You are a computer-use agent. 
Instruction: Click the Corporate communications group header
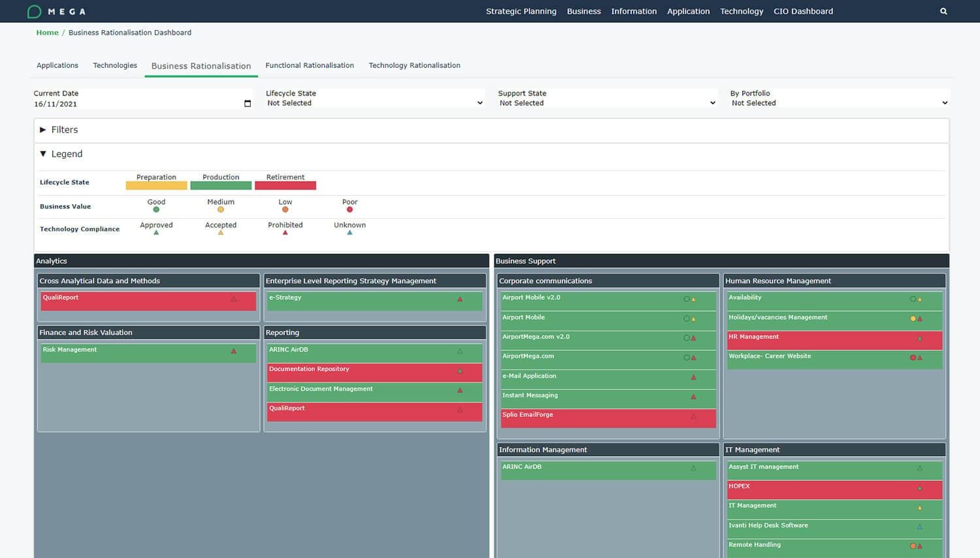pyautogui.click(x=608, y=281)
